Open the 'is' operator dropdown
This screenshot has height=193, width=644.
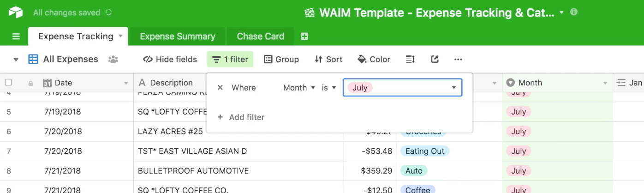(x=329, y=88)
